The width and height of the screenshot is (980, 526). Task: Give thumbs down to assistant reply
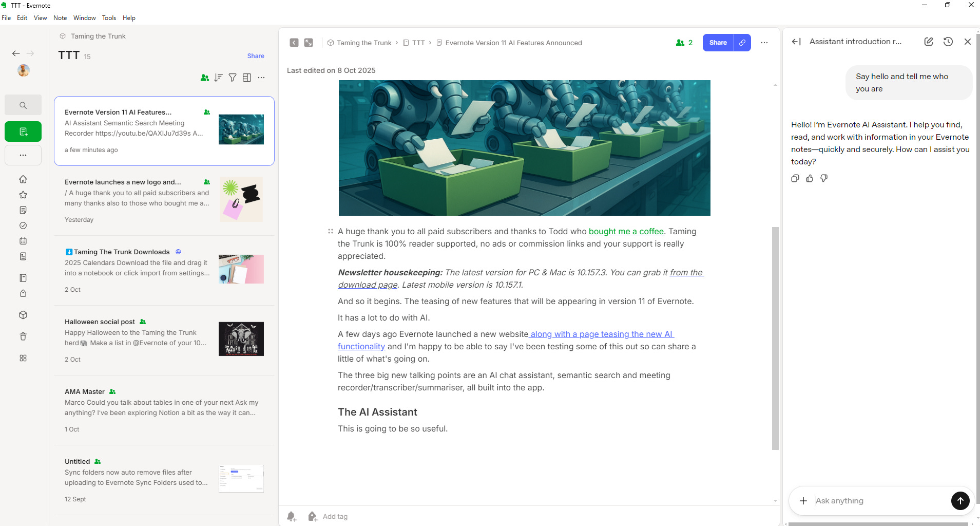point(824,178)
